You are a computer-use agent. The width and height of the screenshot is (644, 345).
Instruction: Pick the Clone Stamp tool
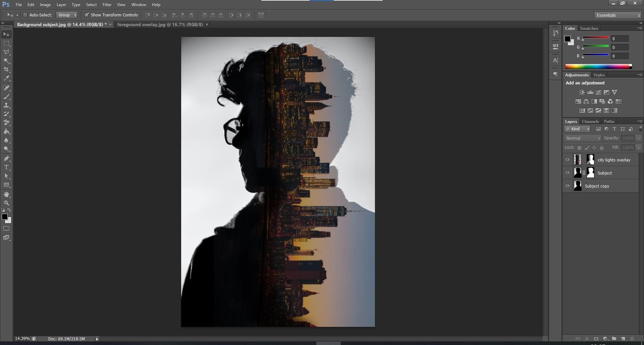6,105
